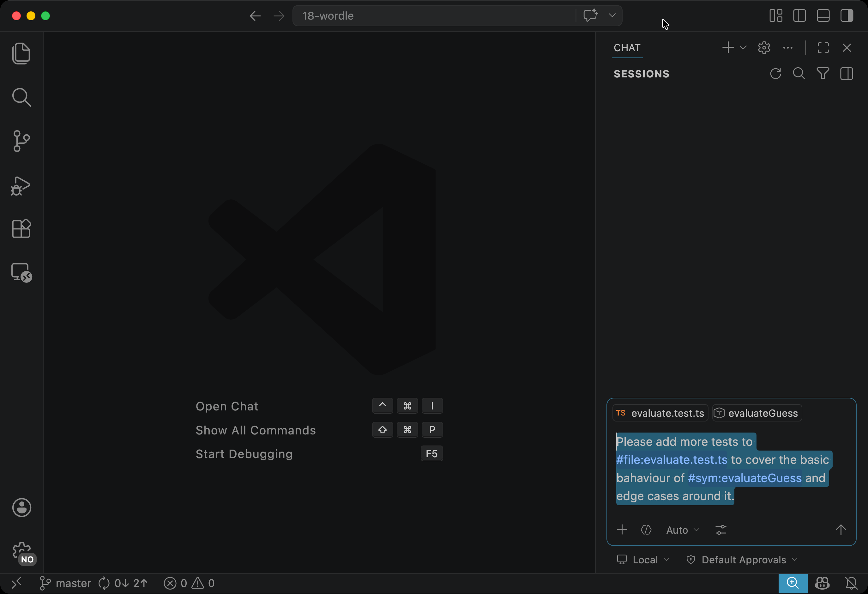The width and height of the screenshot is (868, 594).
Task: Click the evaluate.test.ts attachment chip
Action: click(660, 413)
